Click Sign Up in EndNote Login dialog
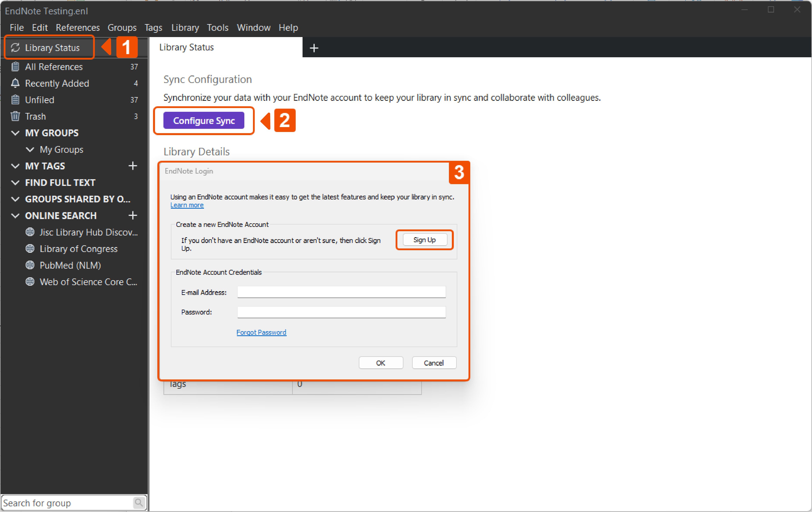 pos(425,240)
